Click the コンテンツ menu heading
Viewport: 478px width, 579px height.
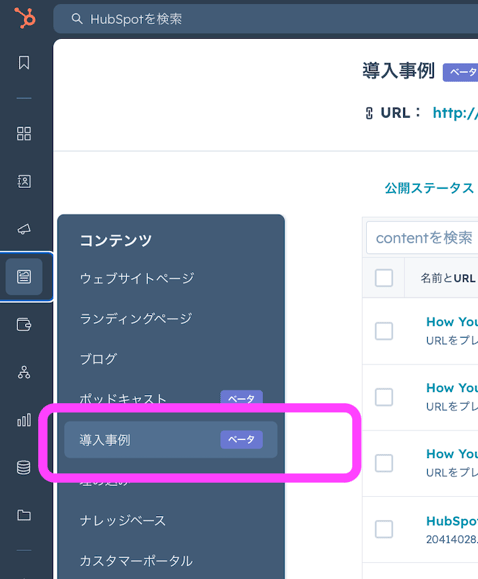tap(116, 240)
